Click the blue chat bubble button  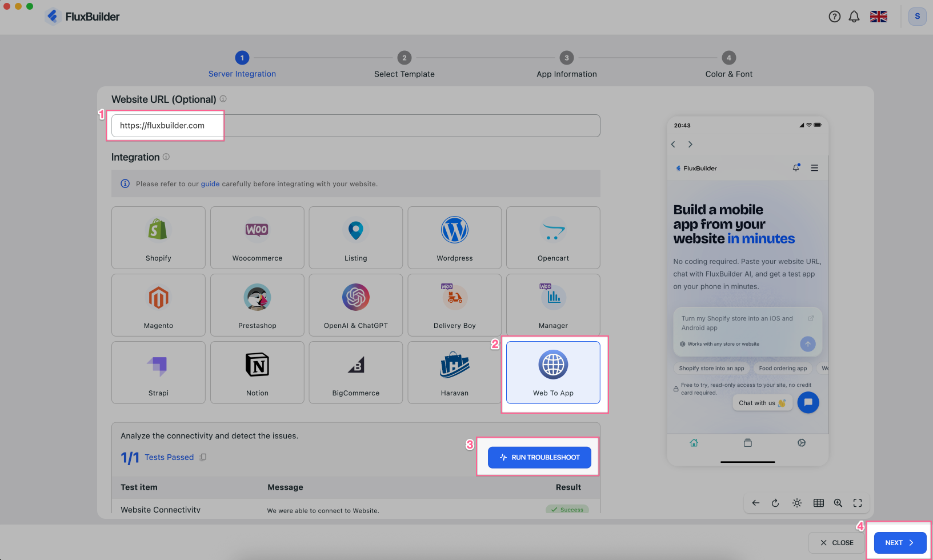coord(808,402)
